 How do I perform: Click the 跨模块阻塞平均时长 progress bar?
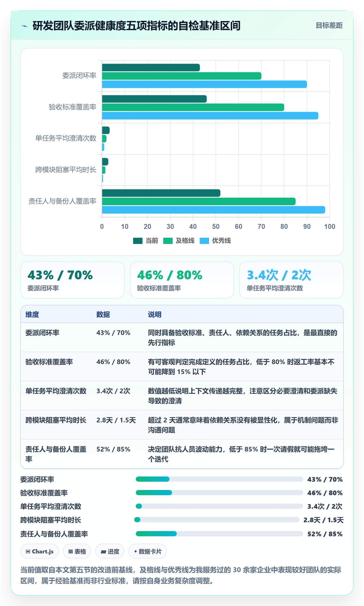tap(217, 520)
